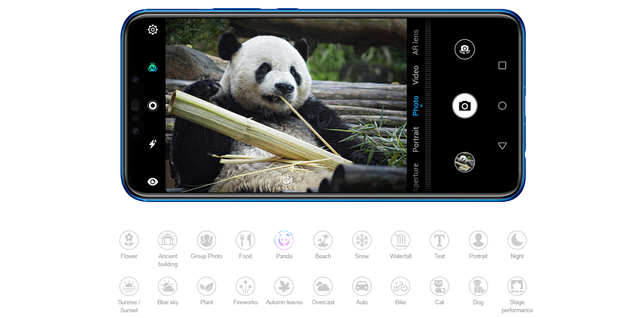
Task: Select the Photo mode tab
Action: tap(415, 106)
